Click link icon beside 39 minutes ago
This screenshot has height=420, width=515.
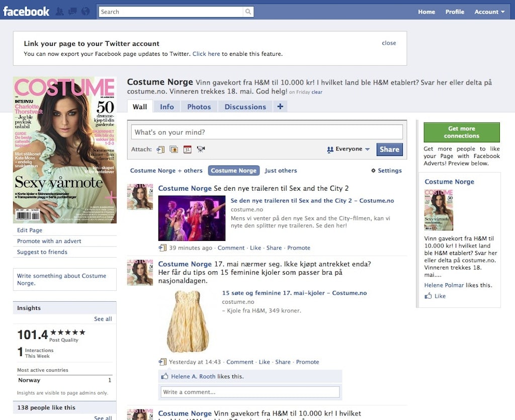(162, 247)
